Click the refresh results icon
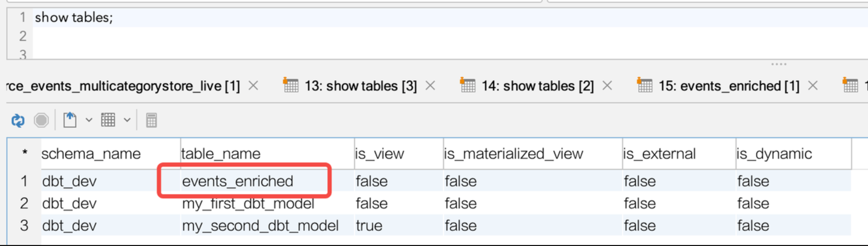Image resolution: width=868 pixels, height=246 pixels. (x=18, y=120)
